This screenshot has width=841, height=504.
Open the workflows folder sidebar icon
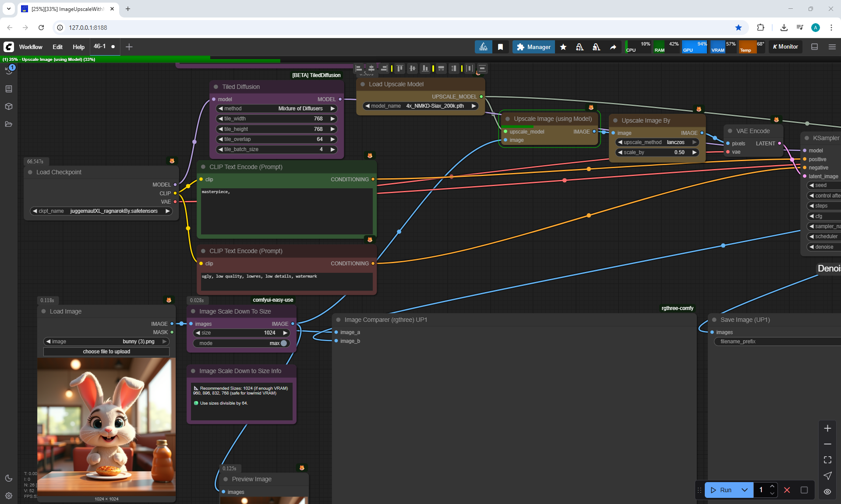pos(9,124)
